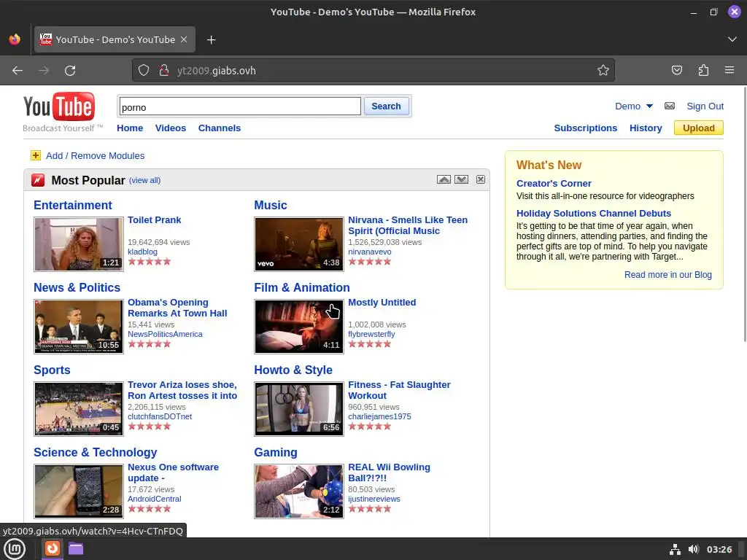This screenshot has width=747, height=560.
Task: Move Most Popular module up
Action: (x=444, y=179)
